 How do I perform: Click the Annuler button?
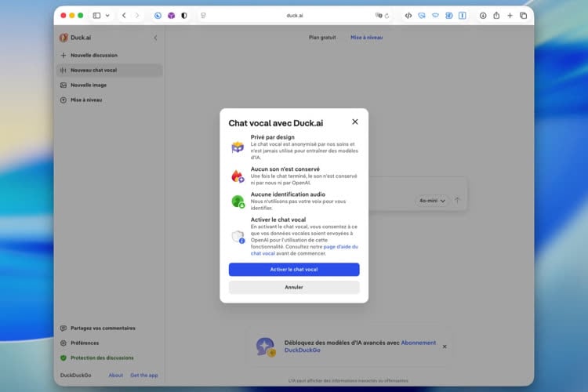(294, 287)
